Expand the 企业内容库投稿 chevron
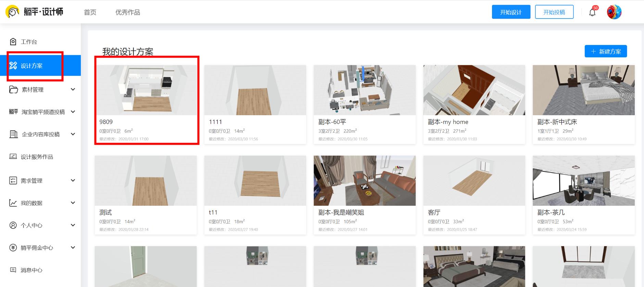644x287 pixels. tap(73, 134)
